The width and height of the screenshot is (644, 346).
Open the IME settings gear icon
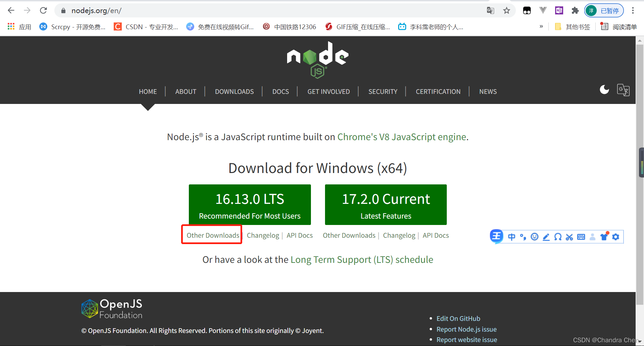616,237
